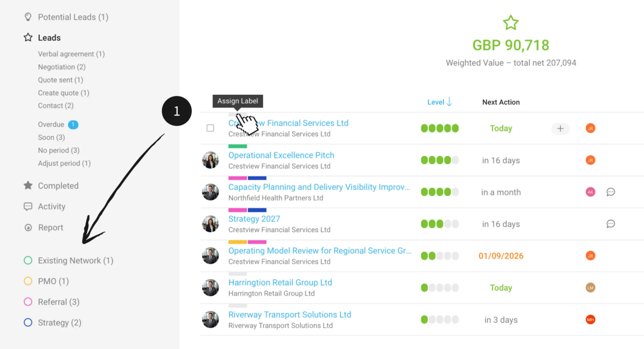Open the Overdue filter with badge
The width and height of the screenshot is (644, 349).
[x=58, y=125]
